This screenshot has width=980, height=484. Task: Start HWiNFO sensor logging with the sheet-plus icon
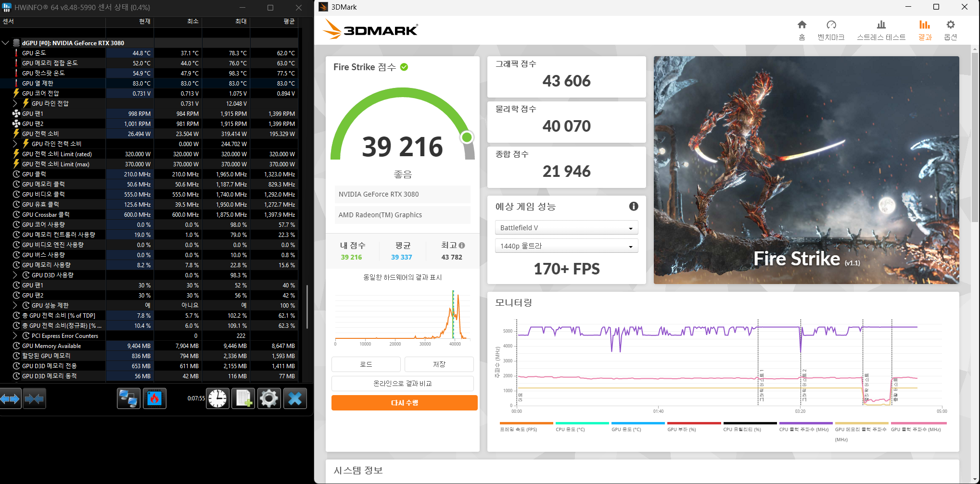(x=243, y=398)
